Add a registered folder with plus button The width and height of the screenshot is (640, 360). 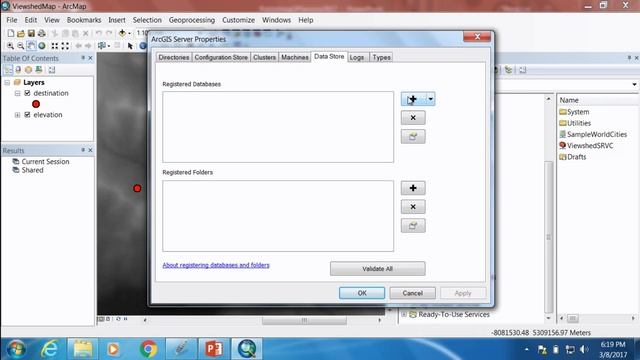tap(413, 188)
